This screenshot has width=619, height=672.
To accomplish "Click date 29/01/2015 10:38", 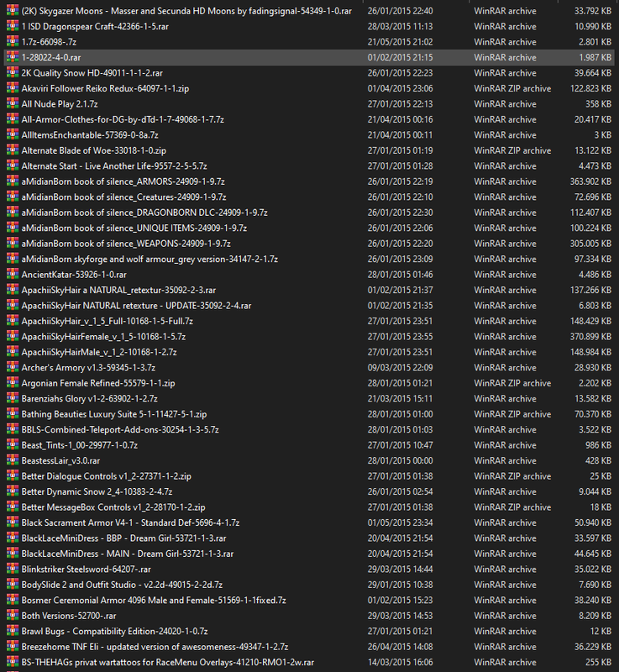I will click(x=400, y=585).
